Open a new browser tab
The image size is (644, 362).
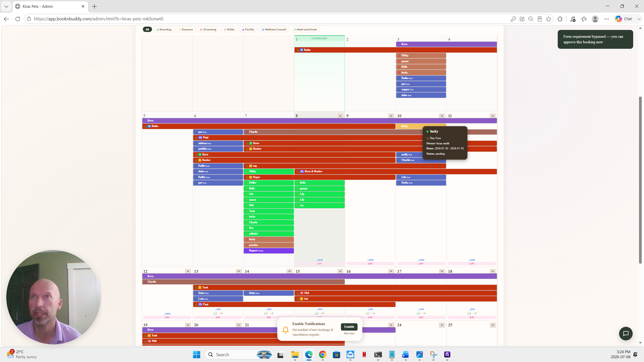[95, 7]
